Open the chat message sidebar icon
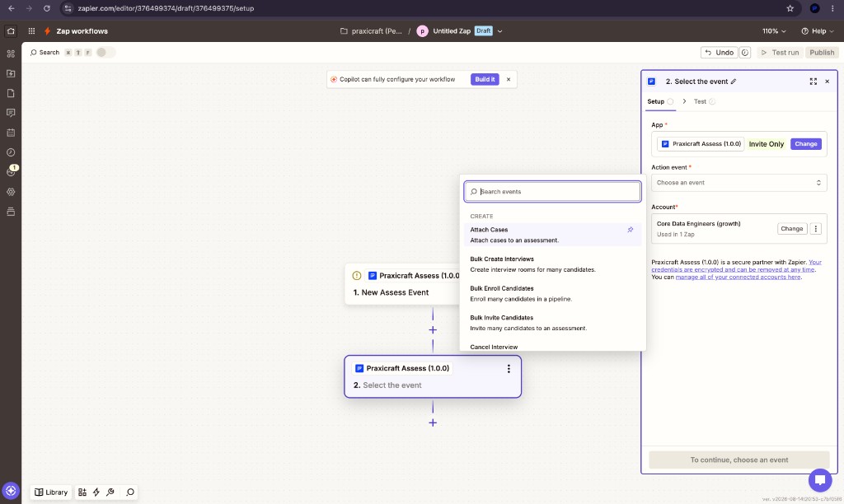The height and width of the screenshot is (504, 844). (11, 113)
